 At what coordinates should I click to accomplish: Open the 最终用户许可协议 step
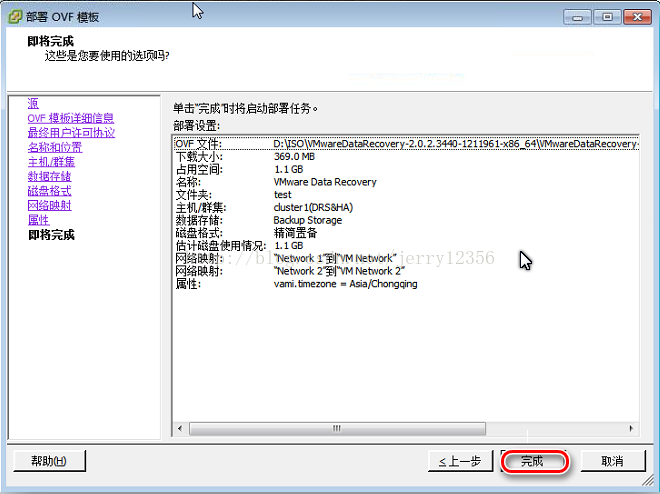coord(71,133)
